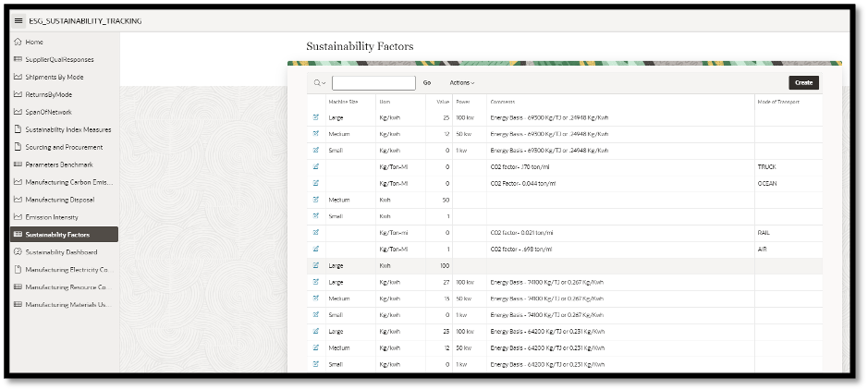Click the Sustainability Dashboard circle icon
Screen dimensions: 868x390
tap(18, 251)
